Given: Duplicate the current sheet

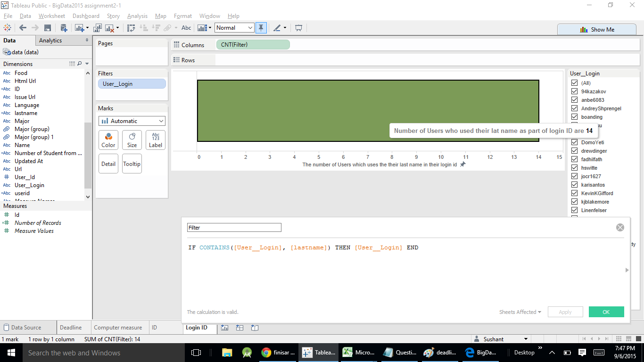Looking at the screenshot, I should 98,28.
